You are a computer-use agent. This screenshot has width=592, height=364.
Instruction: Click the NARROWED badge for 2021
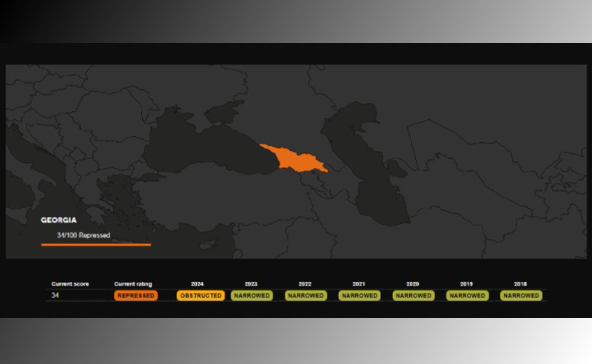tap(360, 295)
